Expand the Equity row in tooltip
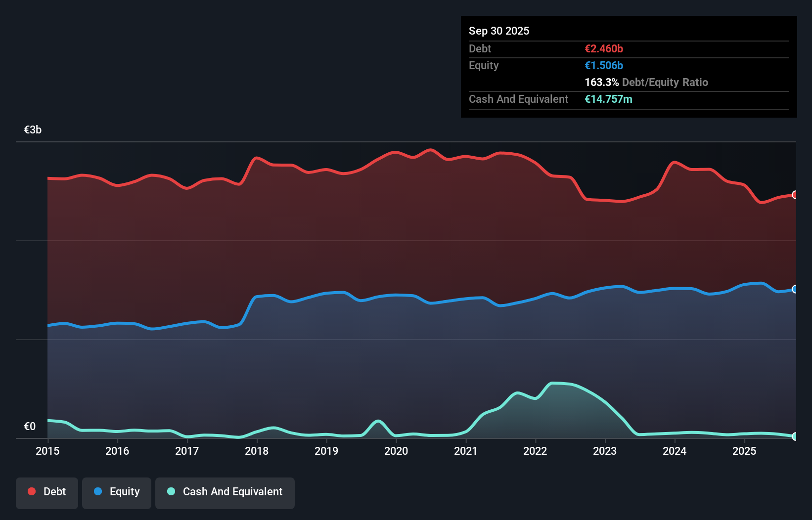The image size is (812, 520). tap(483, 65)
